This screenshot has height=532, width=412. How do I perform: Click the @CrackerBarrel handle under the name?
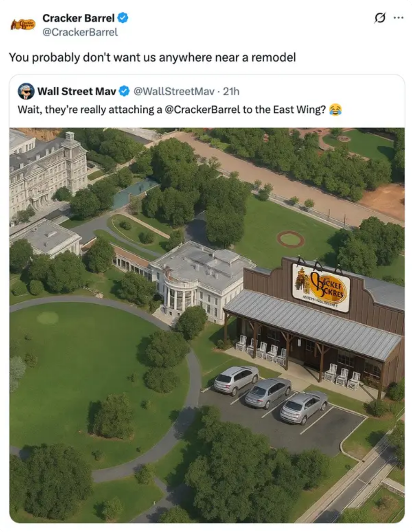[x=80, y=32]
